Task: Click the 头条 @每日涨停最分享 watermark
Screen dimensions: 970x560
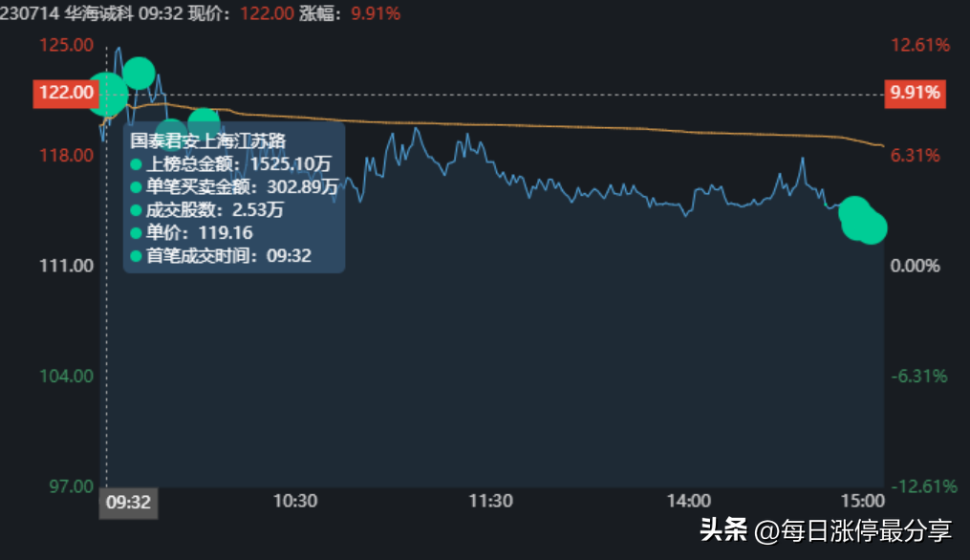Action: (826, 531)
